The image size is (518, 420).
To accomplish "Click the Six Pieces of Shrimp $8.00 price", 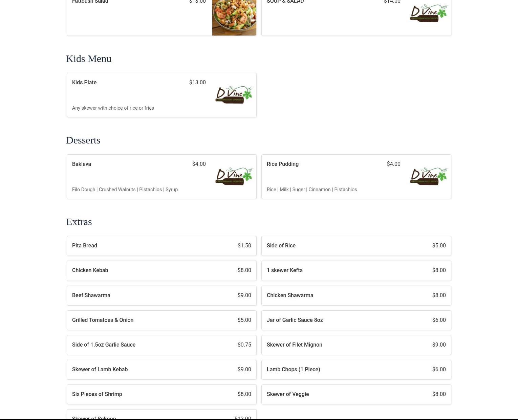I will (244, 394).
